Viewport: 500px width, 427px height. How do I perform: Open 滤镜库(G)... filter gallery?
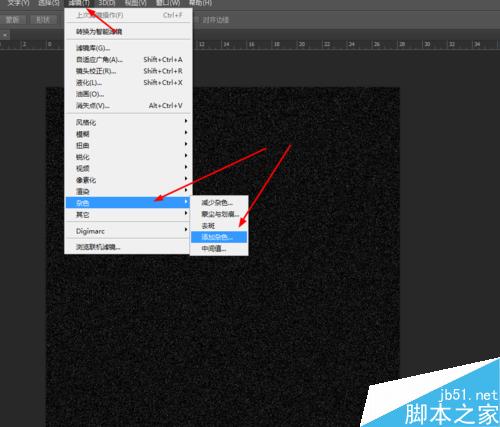128,48
